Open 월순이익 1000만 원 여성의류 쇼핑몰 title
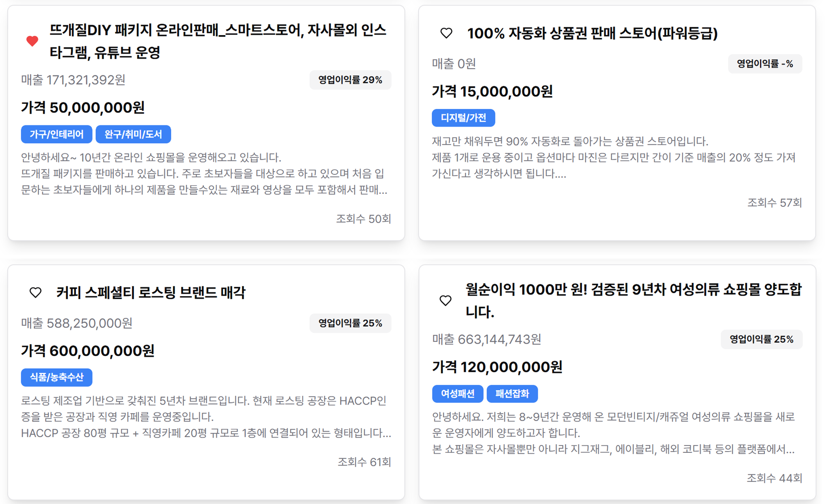 [x=634, y=300]
